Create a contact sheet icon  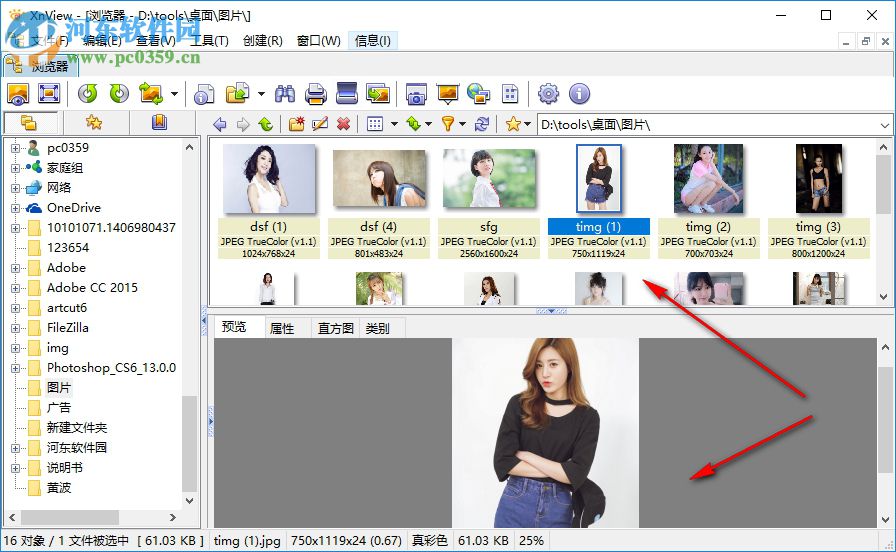[x=510, y=94]
